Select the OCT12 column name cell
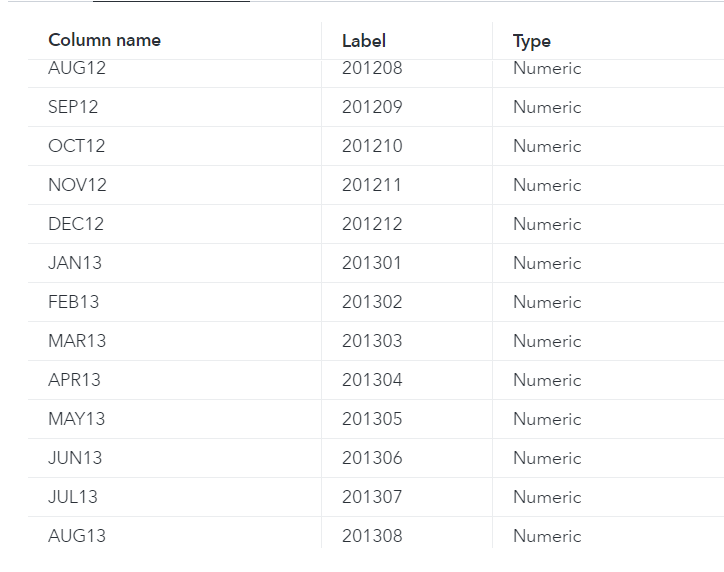This screenshot has height=572, width=724. point(76,146)
